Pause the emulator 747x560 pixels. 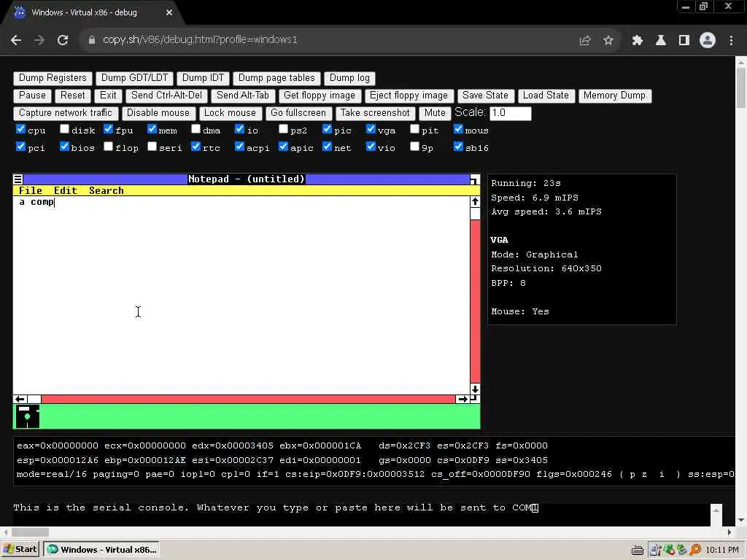32,96
